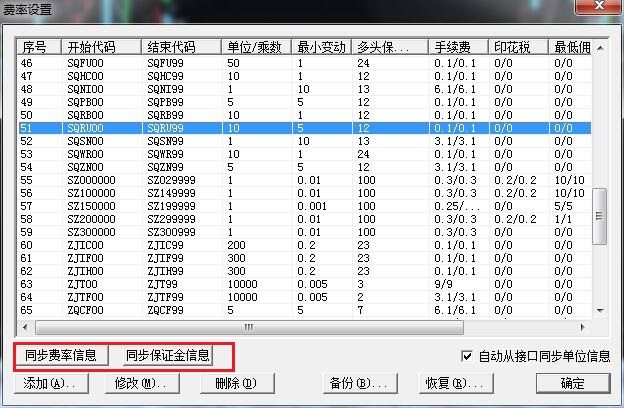Click the 备份(B)... button

[x=360, y=383]
